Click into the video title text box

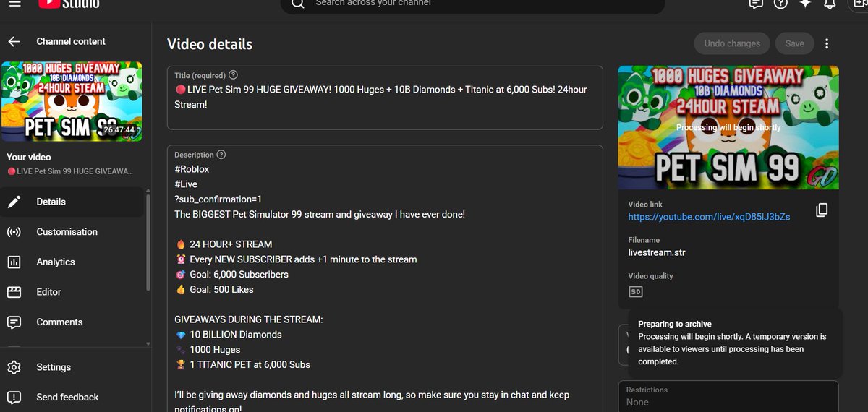pos(385,98)
